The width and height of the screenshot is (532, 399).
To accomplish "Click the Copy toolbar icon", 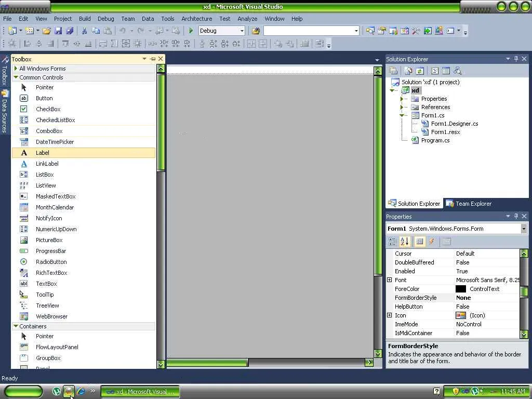I will (x=96, y=31).
